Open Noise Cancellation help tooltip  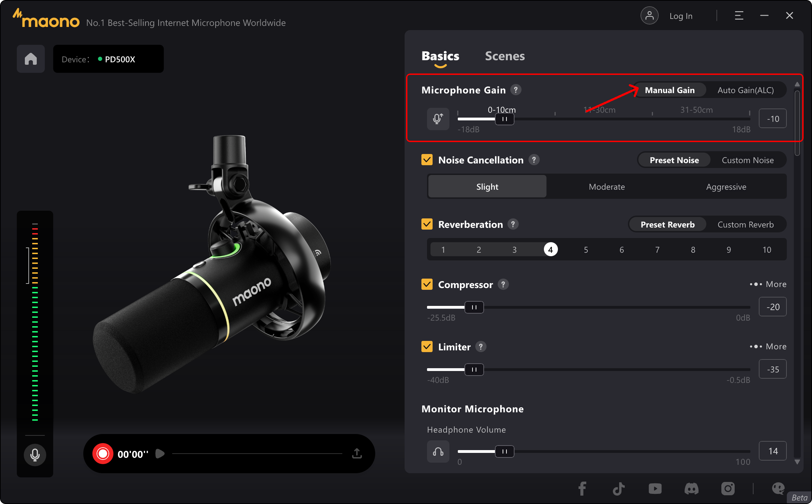tap(534, 160)
